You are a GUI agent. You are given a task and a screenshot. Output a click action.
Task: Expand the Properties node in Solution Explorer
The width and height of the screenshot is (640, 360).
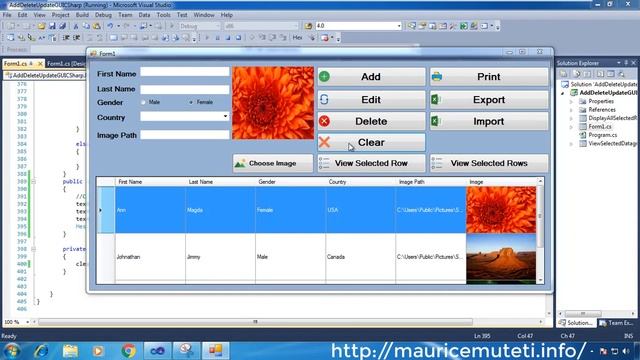coord(571,101)
